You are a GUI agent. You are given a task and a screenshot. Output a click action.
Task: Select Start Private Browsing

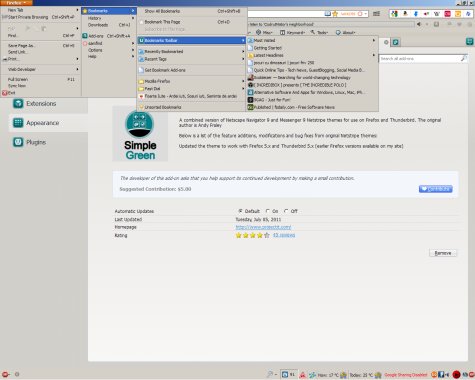click(41, 17)
